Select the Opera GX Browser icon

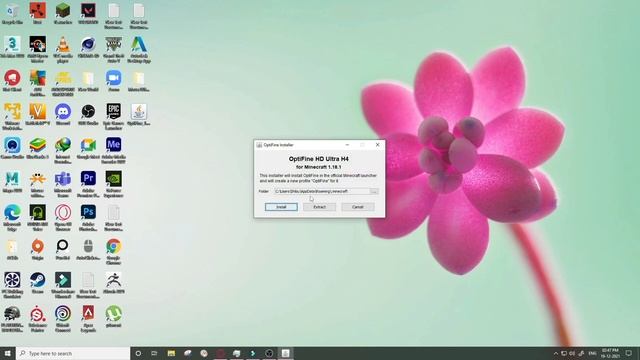pyautogui.click(x=63, y=218)
